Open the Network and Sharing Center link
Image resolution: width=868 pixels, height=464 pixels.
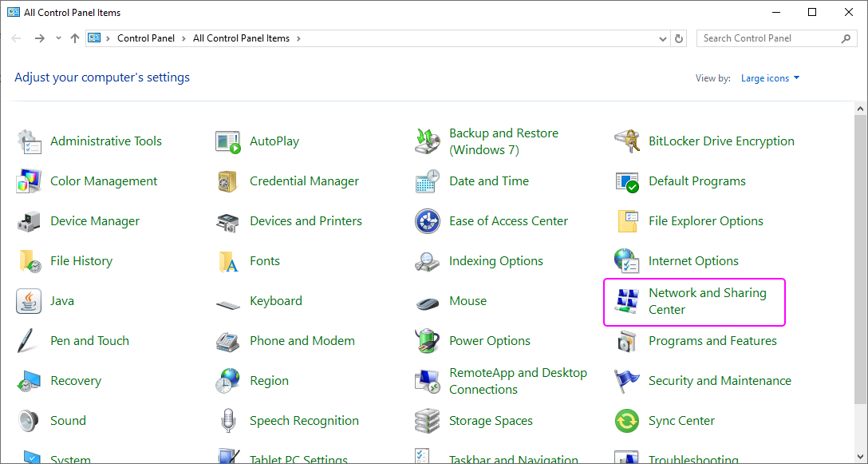pos(707,301)
